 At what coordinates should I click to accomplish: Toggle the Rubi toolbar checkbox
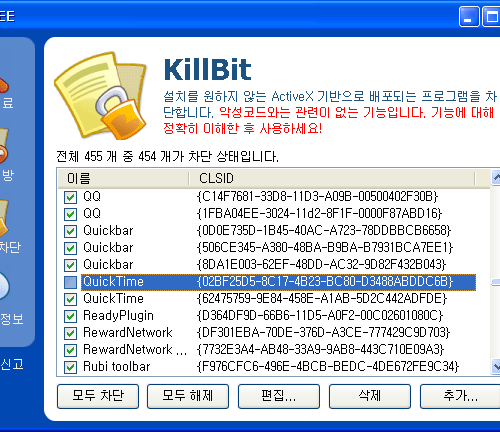point(70,367)
